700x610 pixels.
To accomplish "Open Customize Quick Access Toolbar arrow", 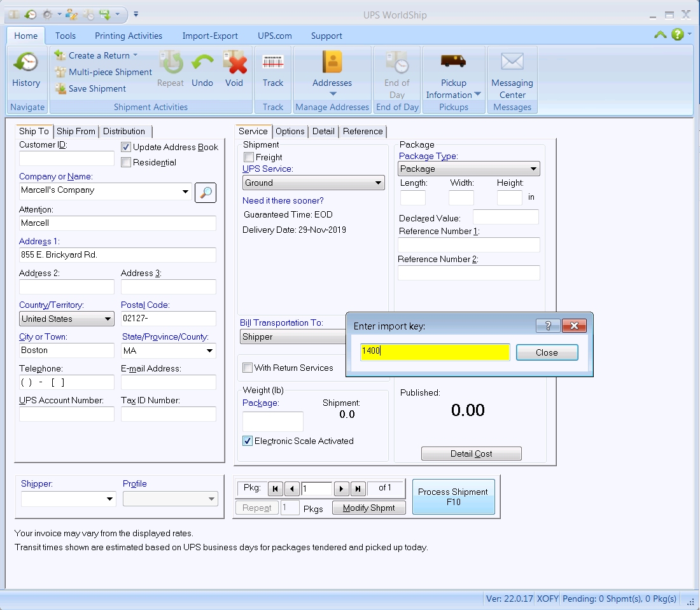I will (136, 15).
